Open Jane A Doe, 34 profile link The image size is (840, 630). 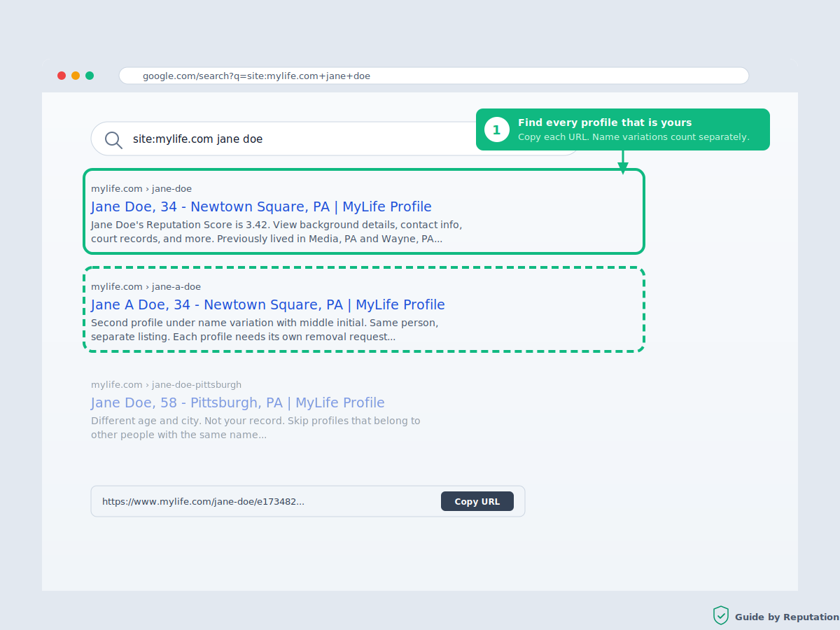point(268,304)
